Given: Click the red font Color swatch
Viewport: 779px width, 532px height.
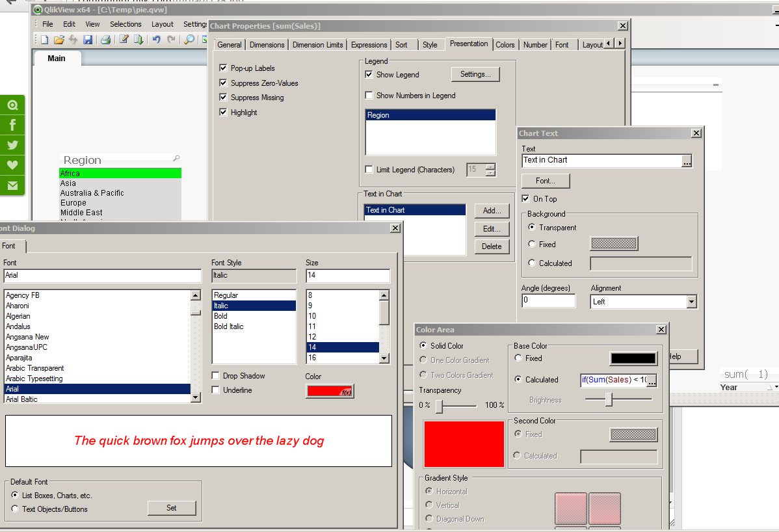Looking at the screenshot, I should [330, 391].
